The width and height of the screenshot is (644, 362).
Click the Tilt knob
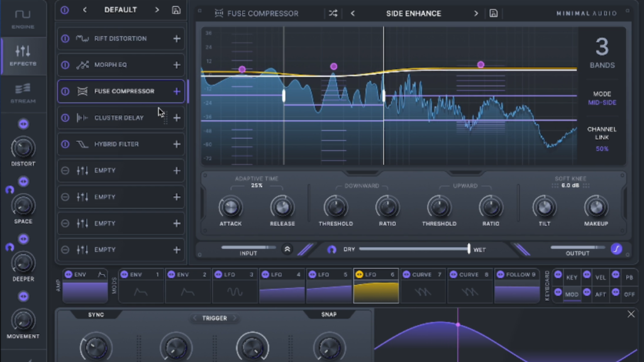[544, 207]
